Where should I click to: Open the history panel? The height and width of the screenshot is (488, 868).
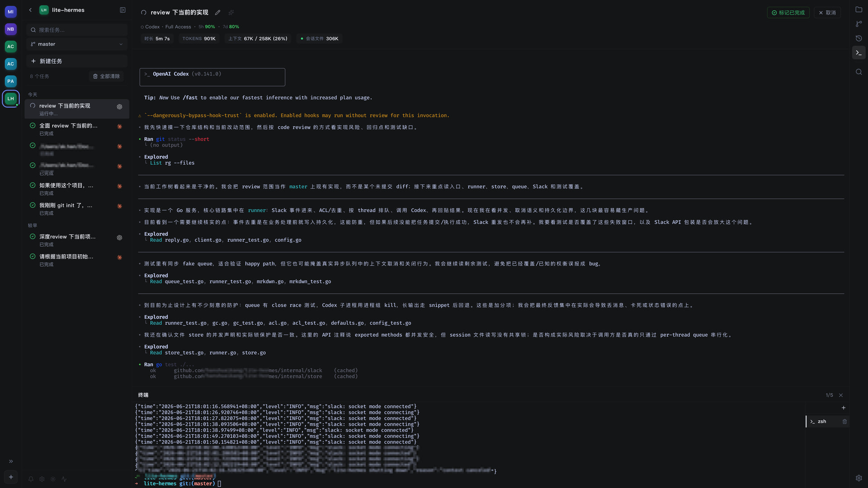click(859, 38)
